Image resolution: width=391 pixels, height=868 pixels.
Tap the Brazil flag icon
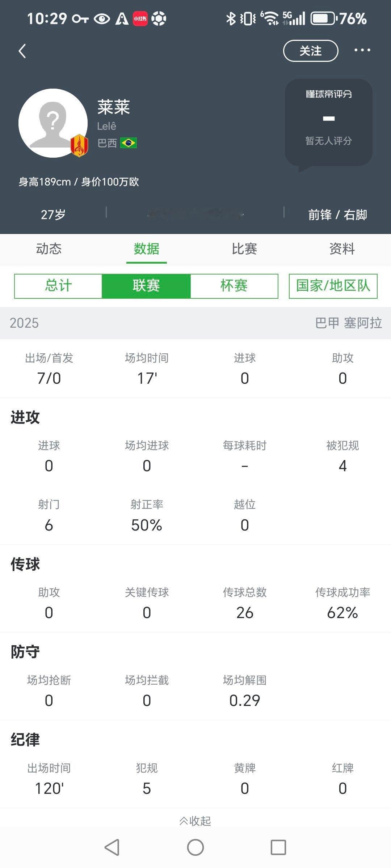pyautogui.click(x=128, y=143)
